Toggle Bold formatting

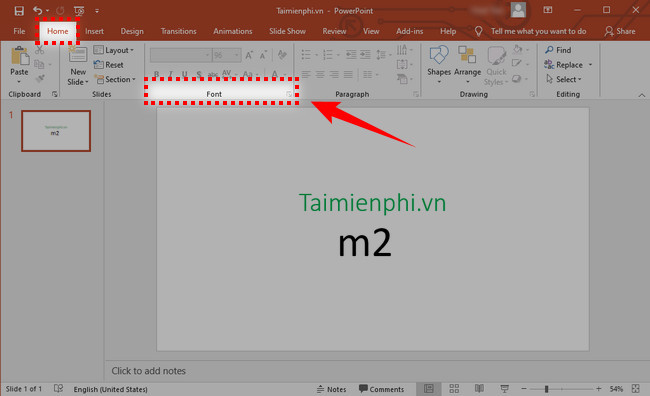156,74
